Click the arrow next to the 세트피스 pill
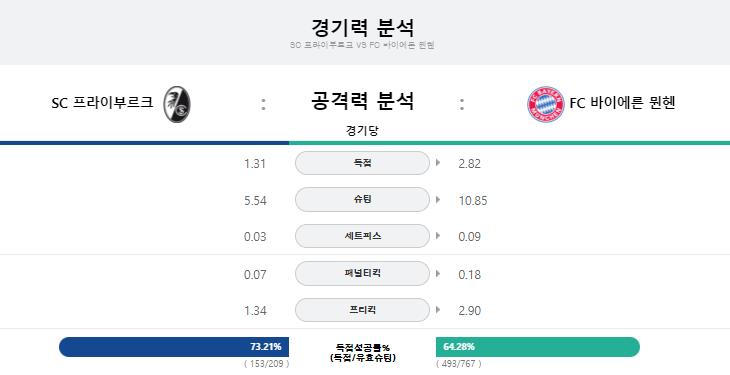Image resolution: width=730 pixels, height=375 pixels. 438,236
